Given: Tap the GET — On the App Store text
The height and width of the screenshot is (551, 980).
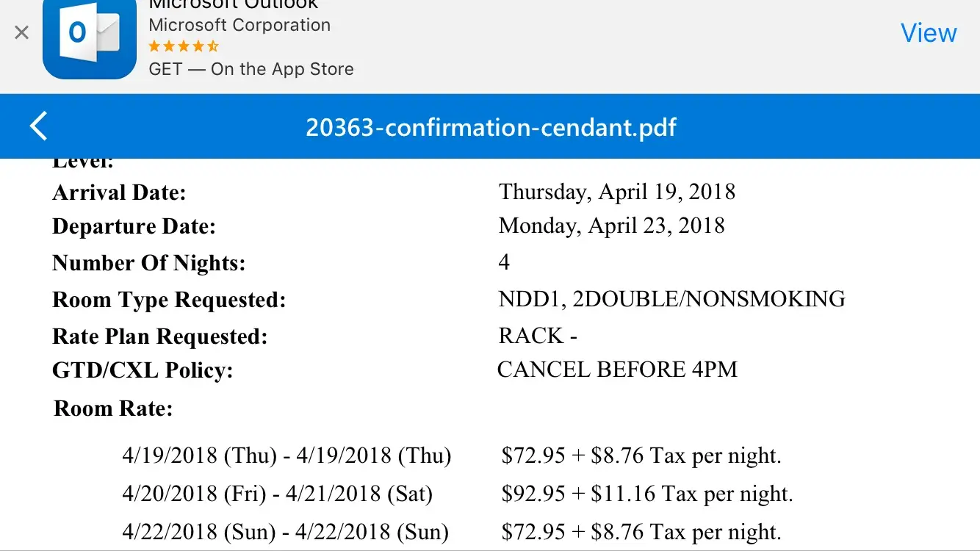Looking at the screenshot, I should click(x=251, y=69).
